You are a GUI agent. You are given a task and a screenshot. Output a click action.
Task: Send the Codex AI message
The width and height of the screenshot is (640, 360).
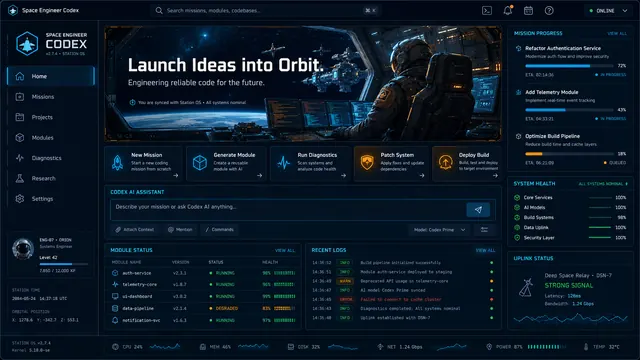(478, 210)
